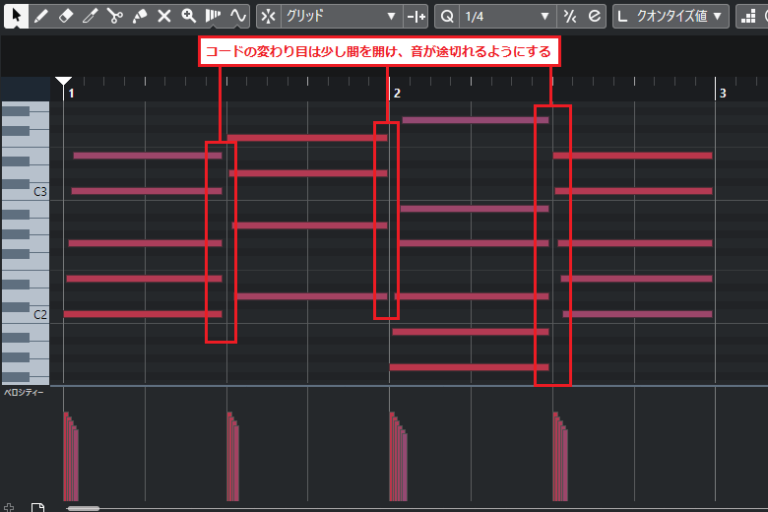Screen dimensions: 768x512
Task: Toggle the length quantize L button
Action: tap(622, 16)
